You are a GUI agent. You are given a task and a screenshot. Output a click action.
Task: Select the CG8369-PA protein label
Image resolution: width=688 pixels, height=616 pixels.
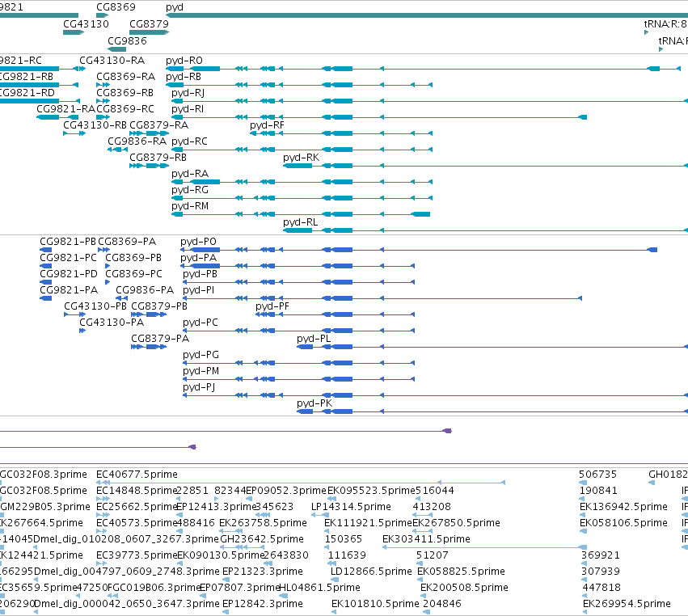127,243
